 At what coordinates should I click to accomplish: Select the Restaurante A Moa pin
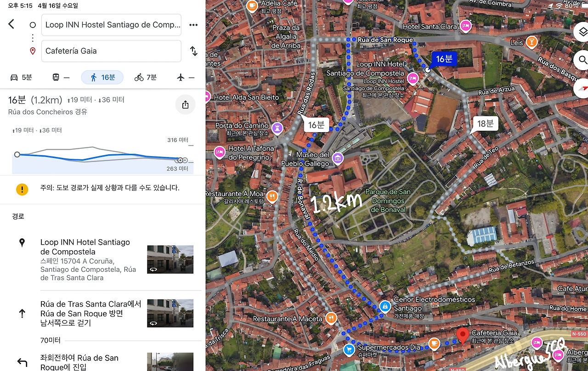[x=272, y=197]
